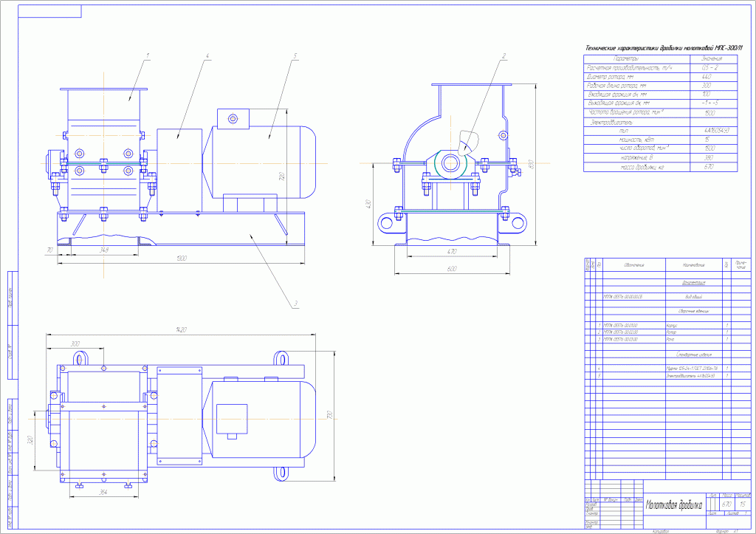Click the '320' vertical dimension text
Viewport: 756px width, 534px height.
point(30,440)
